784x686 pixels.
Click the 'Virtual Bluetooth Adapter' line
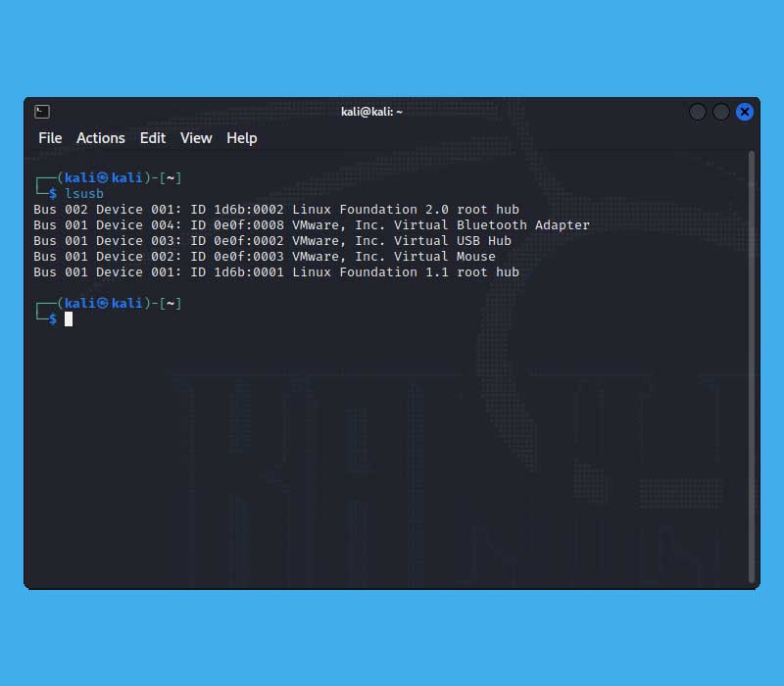[312, 225]
